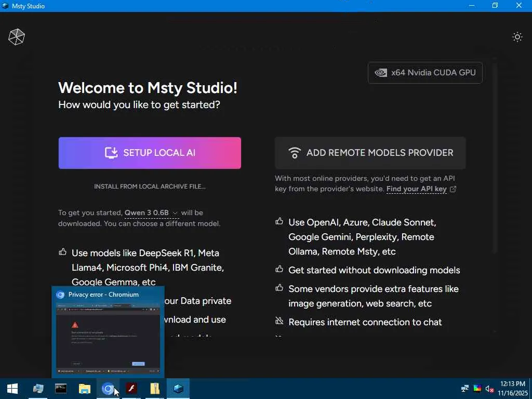Image resolution: width=532 pixels, height=399 pixels.
Task: Click the text Get started without downloading models
Action: click(x=374, y=270)
